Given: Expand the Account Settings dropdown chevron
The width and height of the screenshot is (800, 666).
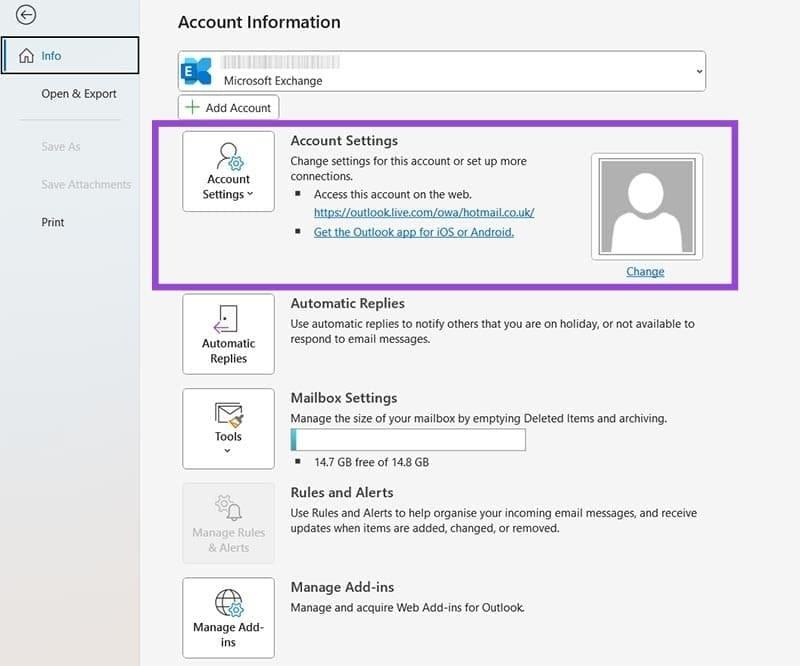Looking at the screenshot, I should tap(250, 195).
